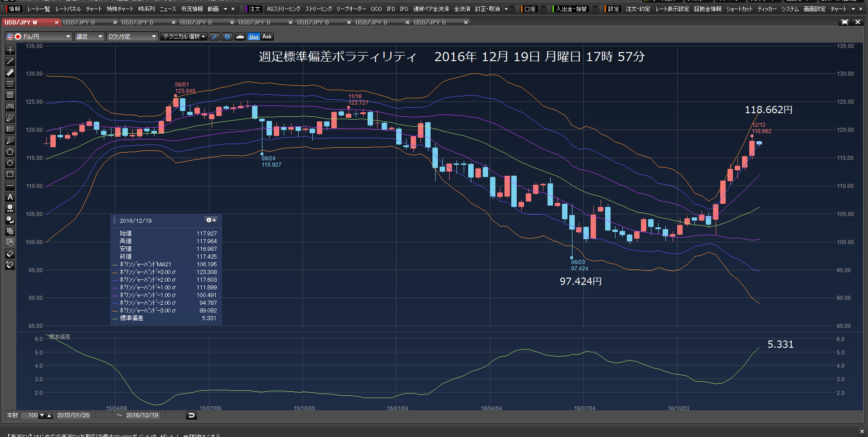Select the circle shape tool
The height and width of the screenshot is (437, 868).
tap(10, 163)
